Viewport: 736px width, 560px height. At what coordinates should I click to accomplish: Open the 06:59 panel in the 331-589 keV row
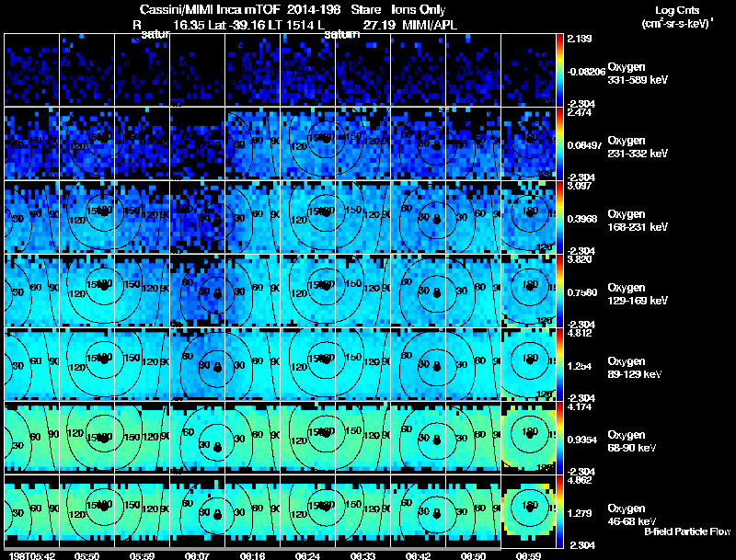point(528,70)
